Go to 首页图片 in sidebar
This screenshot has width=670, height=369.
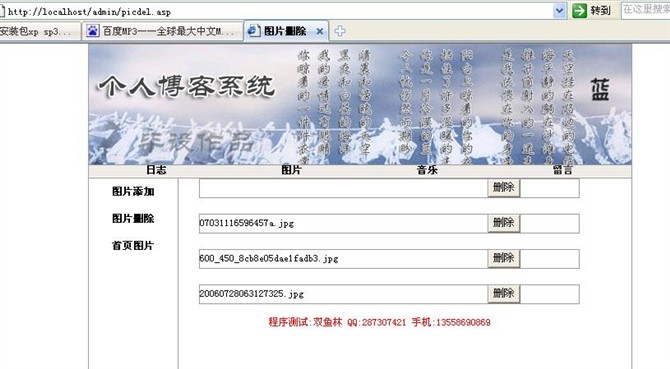point(133,246)
